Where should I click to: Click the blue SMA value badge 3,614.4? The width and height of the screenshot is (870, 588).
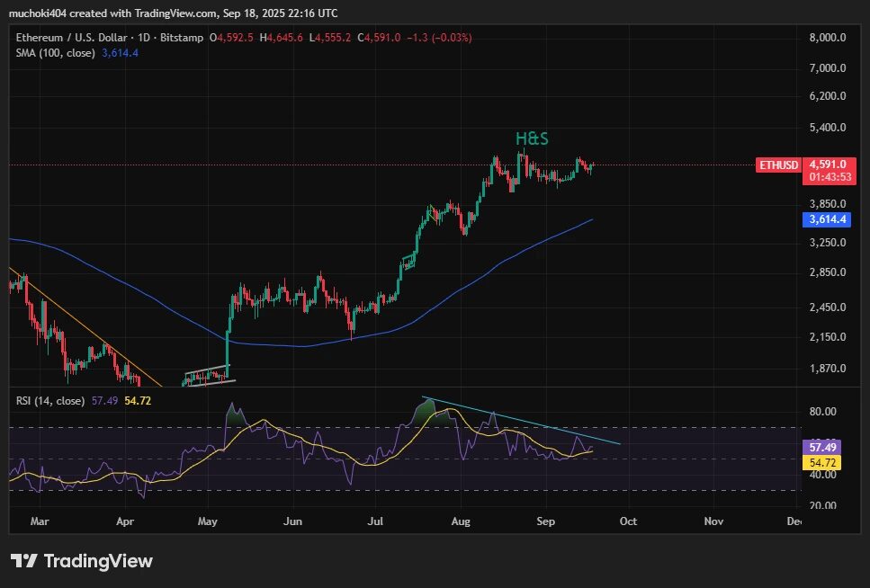826,218
